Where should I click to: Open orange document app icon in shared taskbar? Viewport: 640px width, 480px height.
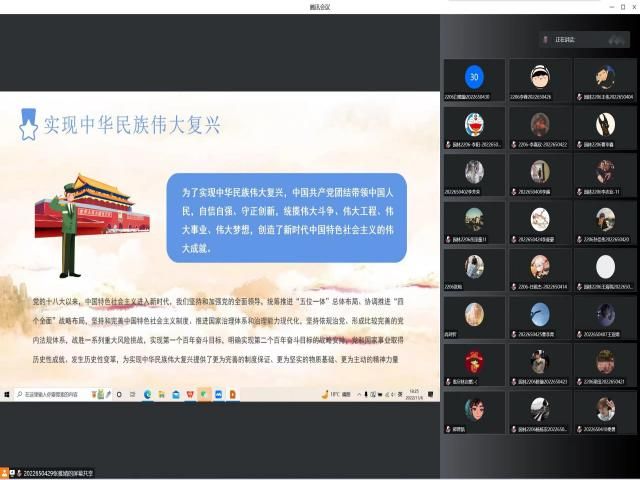tap(233, 394)
